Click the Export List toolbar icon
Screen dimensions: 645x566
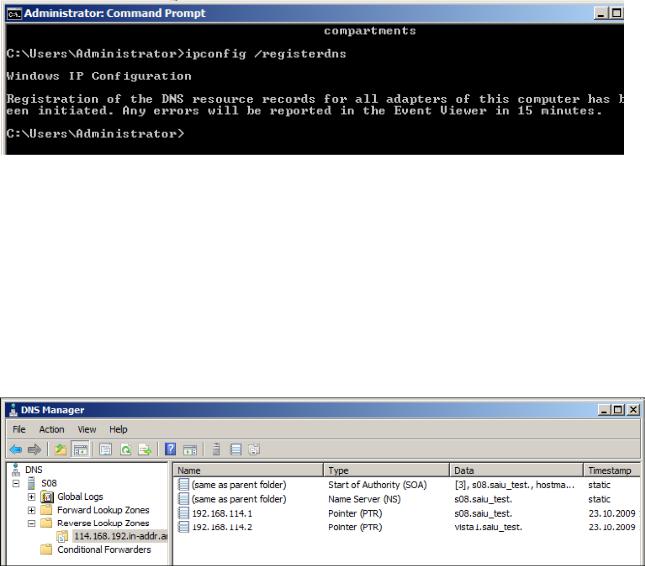[x=145, y=449]
